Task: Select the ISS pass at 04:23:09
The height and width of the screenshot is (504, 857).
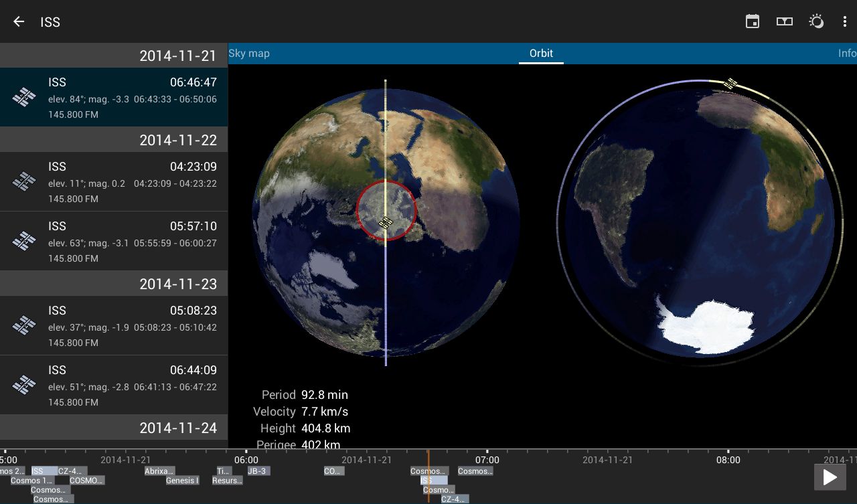Action: (x=114, y=181)
